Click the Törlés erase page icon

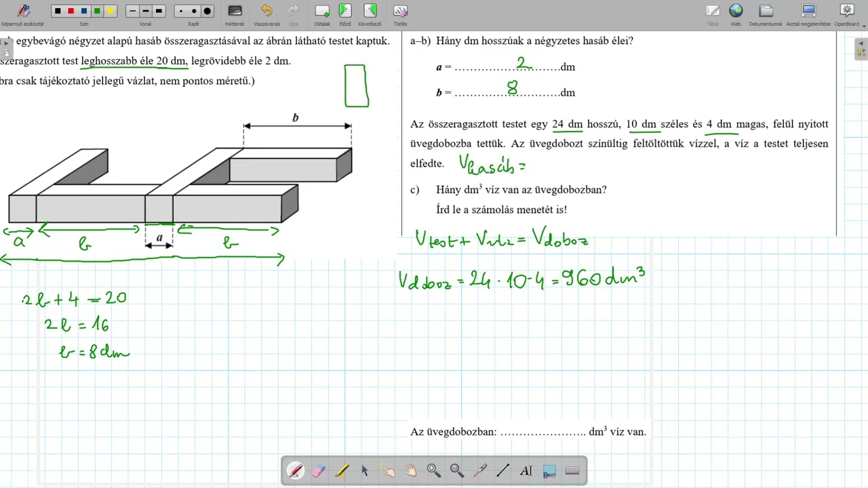click(x=400, y=11)
